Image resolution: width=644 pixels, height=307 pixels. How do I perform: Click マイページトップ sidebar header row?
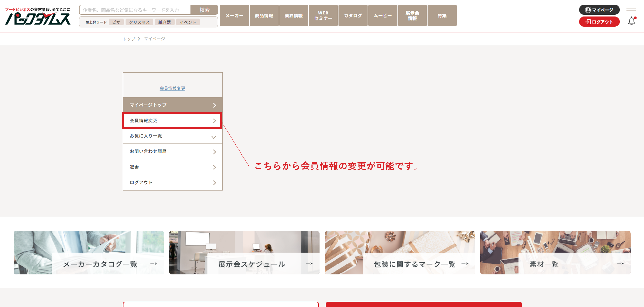tap(172, 105)
